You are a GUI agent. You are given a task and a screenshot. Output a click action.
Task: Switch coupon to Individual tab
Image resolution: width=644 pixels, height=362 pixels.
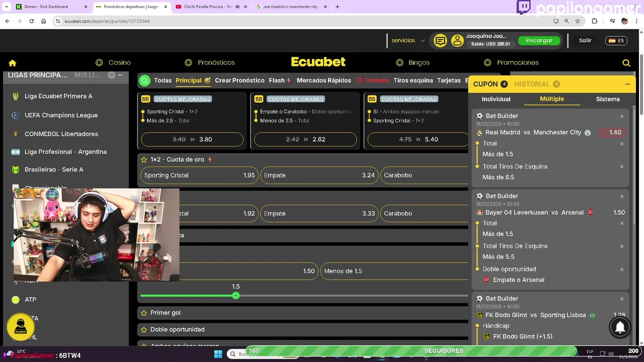[x=496, y=99]
